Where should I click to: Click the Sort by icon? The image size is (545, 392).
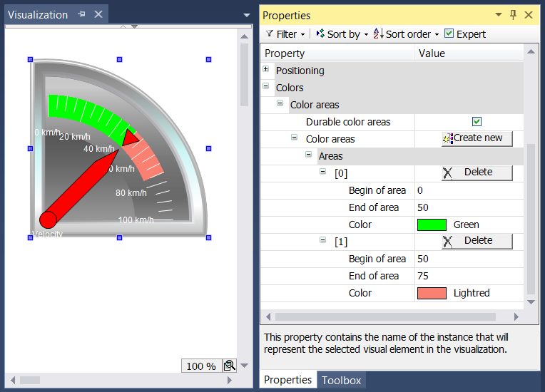(320, 33)
